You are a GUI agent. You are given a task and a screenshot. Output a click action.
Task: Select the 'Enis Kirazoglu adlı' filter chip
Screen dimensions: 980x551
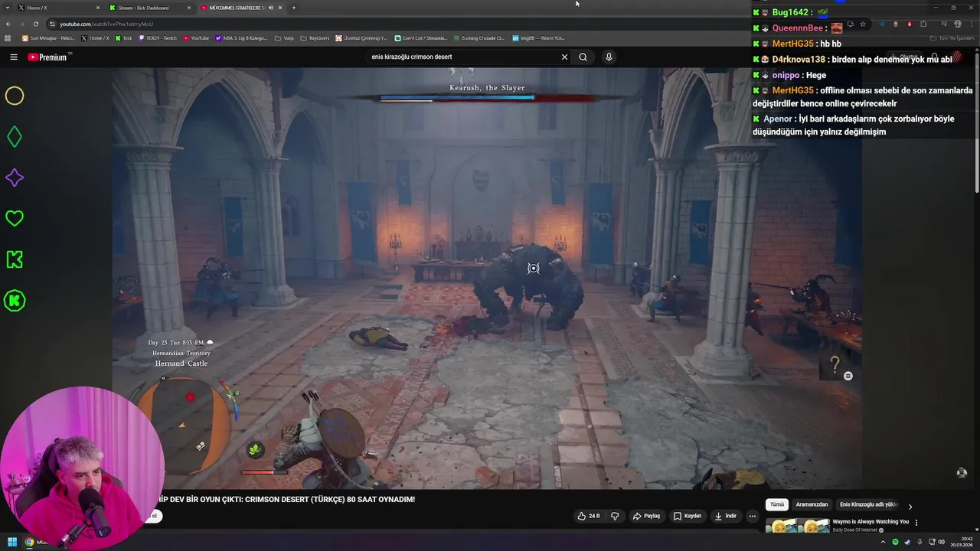(868, 504)
